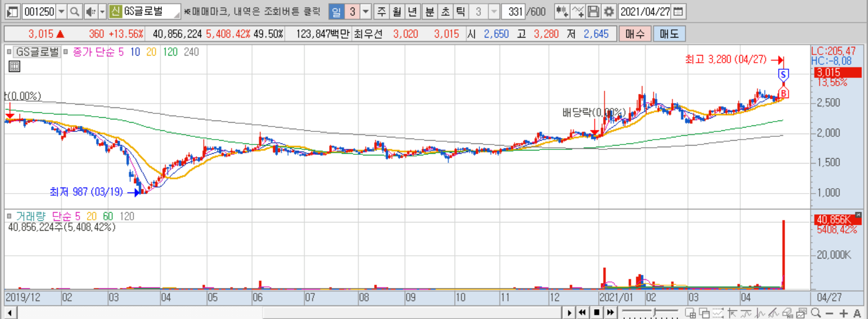Image resolution: width=868 pixels, height=319 pixels.
Task: Stop the chart replay
Action: coord(596,313)
